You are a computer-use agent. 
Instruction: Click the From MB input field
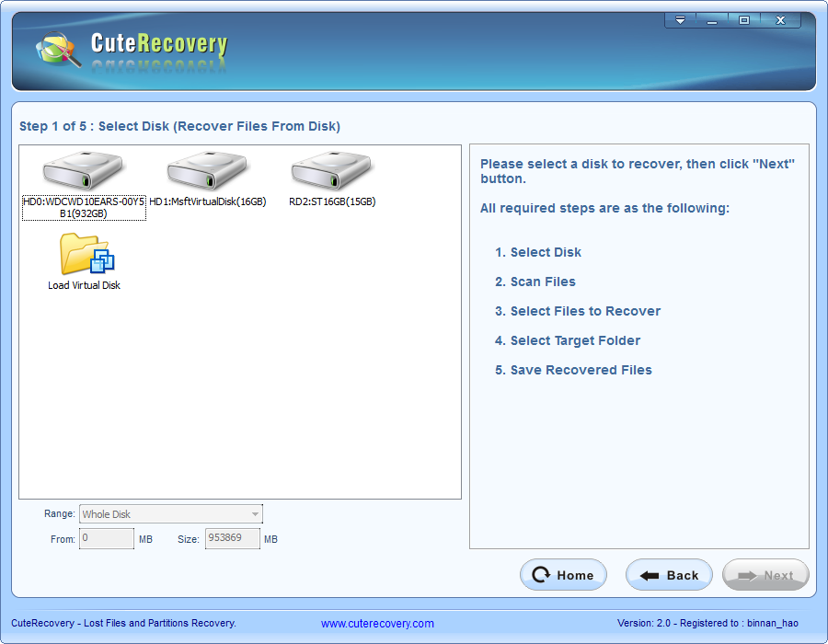(106, 538)
